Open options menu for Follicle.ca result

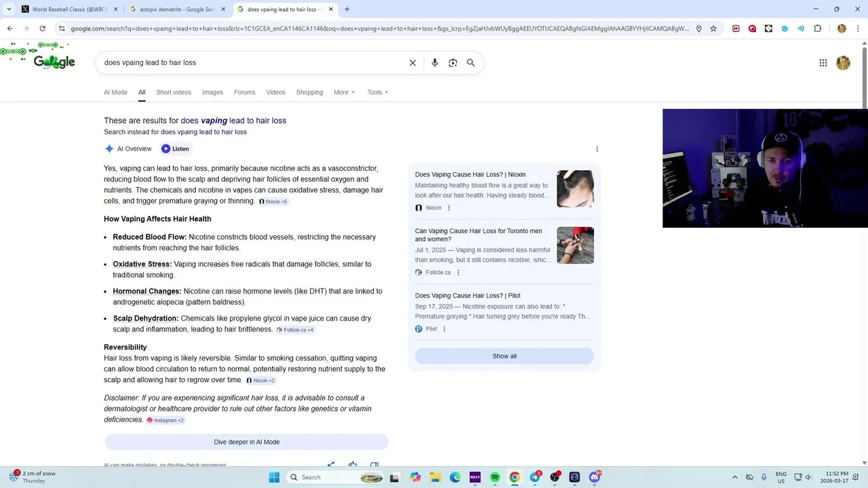pos(458,272)
